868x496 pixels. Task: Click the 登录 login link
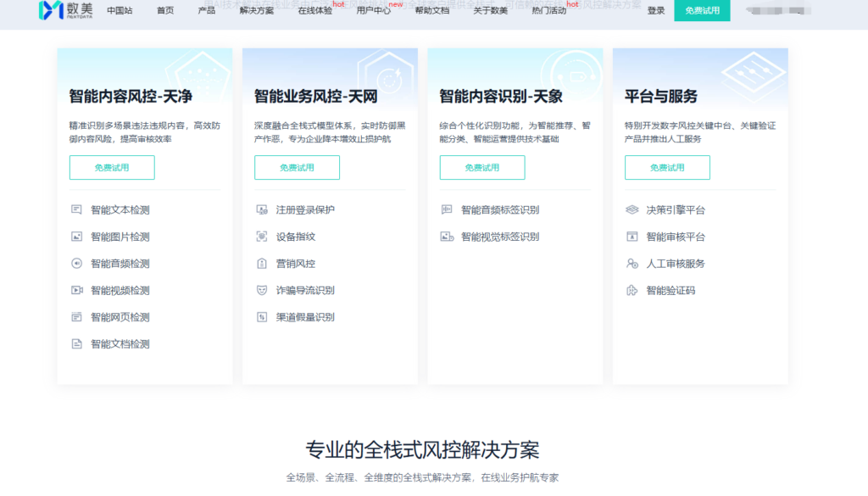[656, 11]
